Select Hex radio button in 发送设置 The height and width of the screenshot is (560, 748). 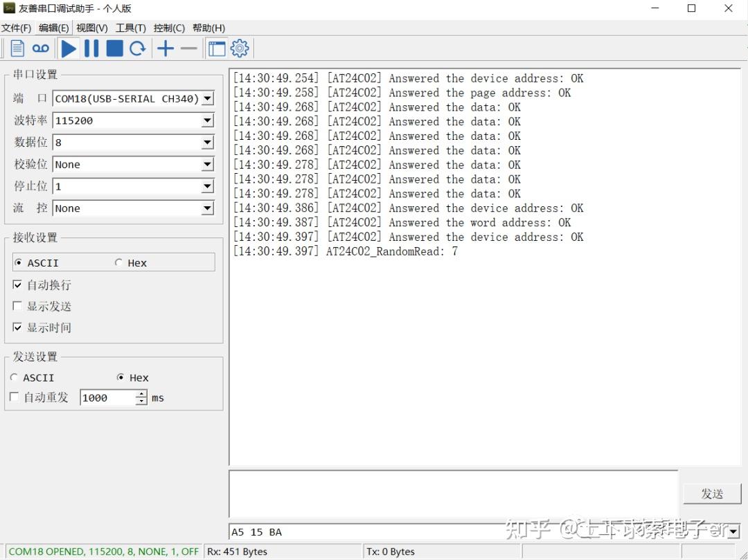click(x=119, y=377)
